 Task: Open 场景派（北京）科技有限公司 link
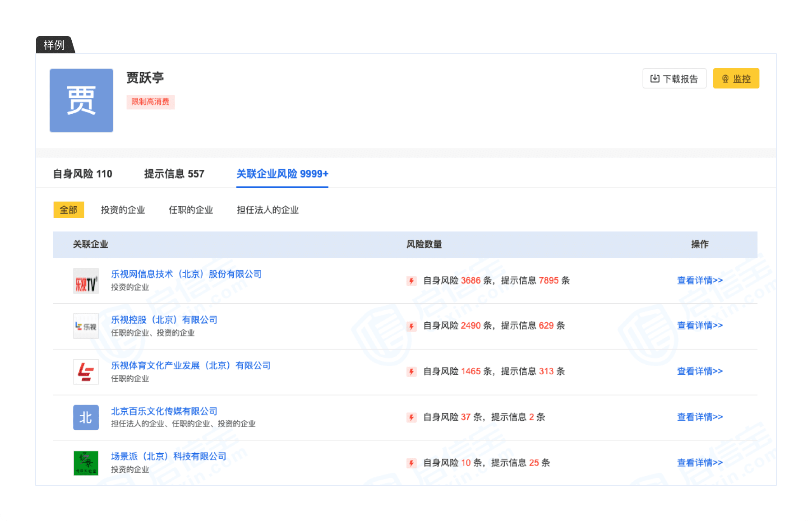click(169, 456)
